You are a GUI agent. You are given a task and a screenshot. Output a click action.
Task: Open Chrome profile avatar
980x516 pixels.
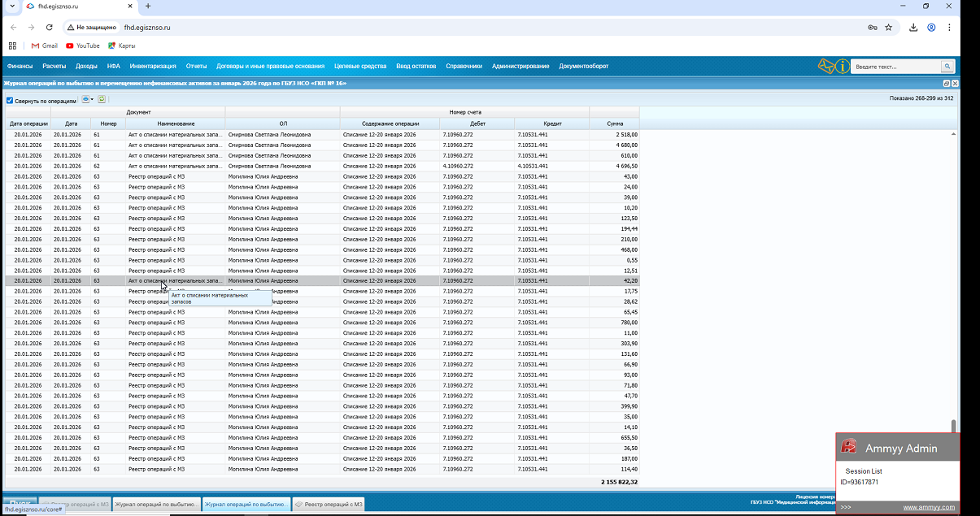click(x=931, y=27)
